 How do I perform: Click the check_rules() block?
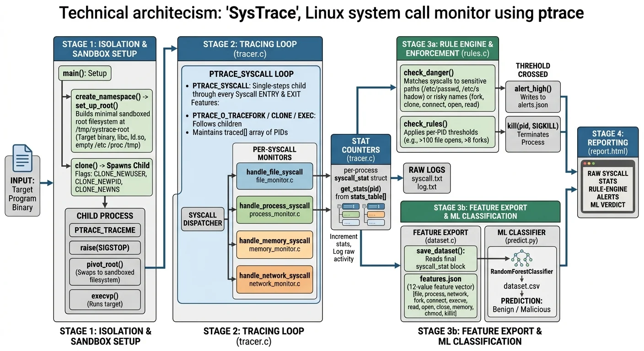pyautogui.click(x=448, y=132)
